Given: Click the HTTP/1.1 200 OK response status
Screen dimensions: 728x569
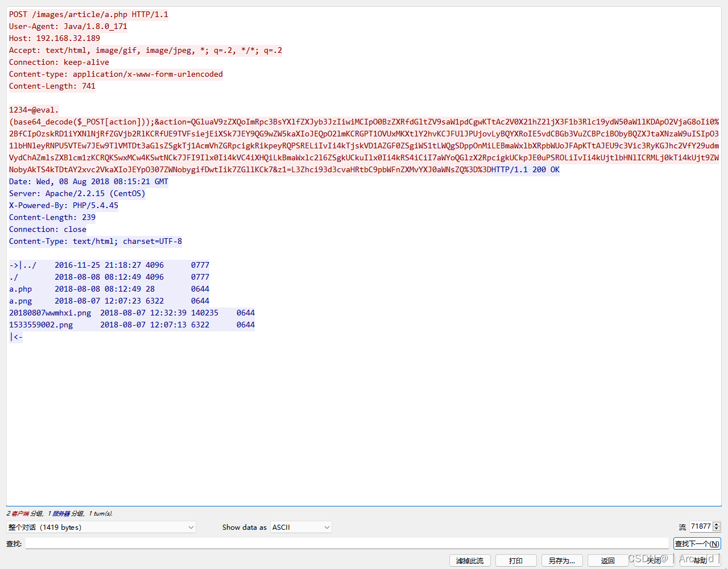Looking at the screenshot, I should (x=526, y=170).
